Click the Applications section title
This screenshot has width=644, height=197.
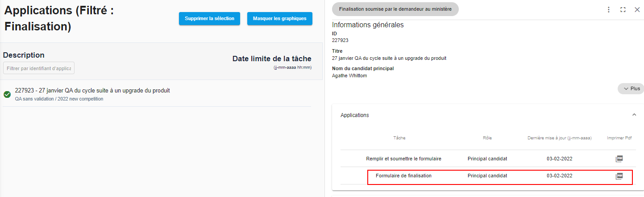pos(355,115)
